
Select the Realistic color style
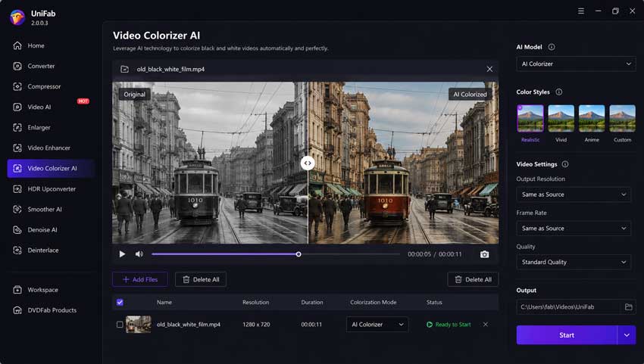coord(530,118)
